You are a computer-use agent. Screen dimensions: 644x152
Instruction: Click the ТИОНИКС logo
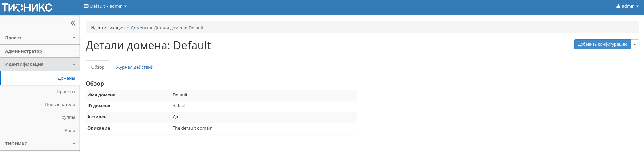[27, 7]
